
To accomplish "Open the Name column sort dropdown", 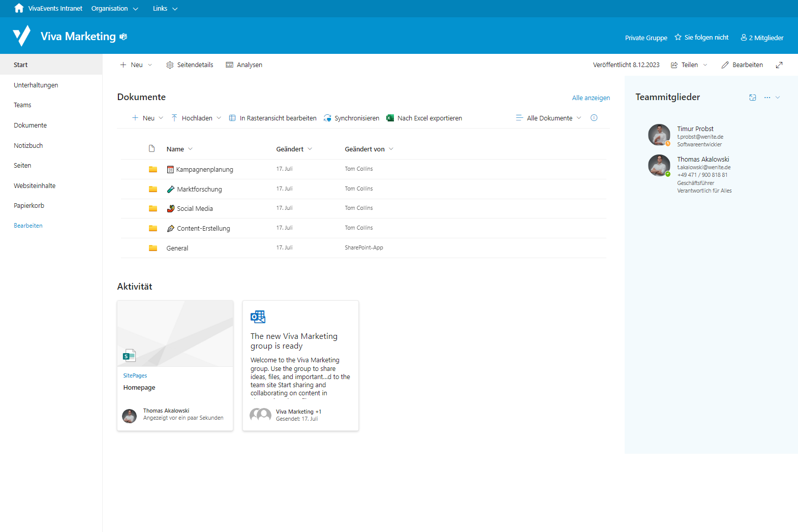I will point(180,149).
